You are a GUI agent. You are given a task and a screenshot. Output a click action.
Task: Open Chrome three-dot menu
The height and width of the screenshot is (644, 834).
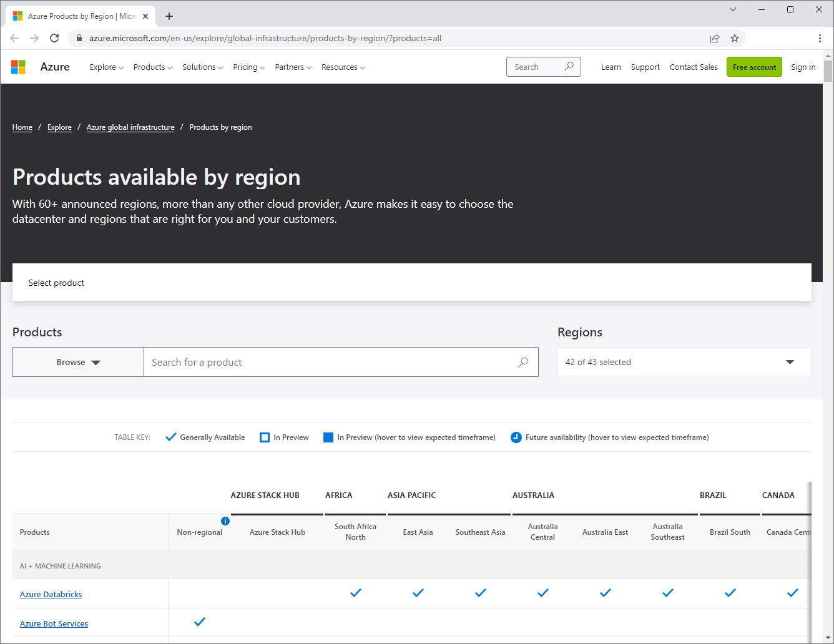(820, 38)
